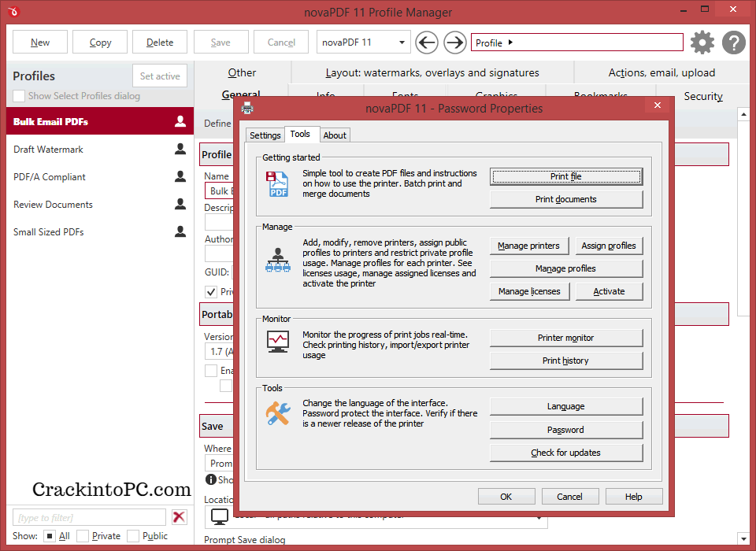Select the Review Documents profile
756x551 pixels.
pos(100,204)
